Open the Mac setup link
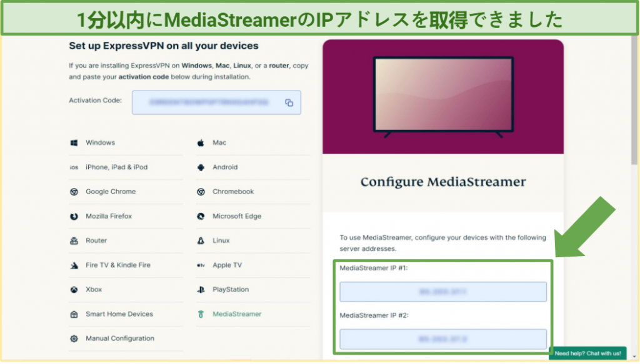Viewport: 640px width, 364px height. [x=219, y=142]
